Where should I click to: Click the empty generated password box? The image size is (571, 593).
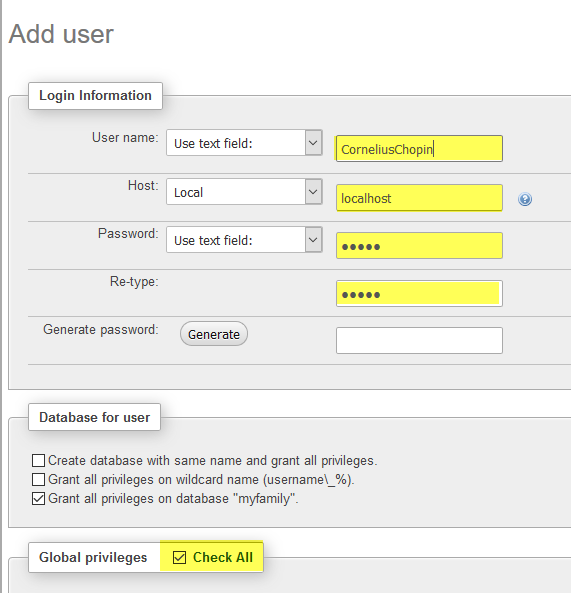pos(419,341)
